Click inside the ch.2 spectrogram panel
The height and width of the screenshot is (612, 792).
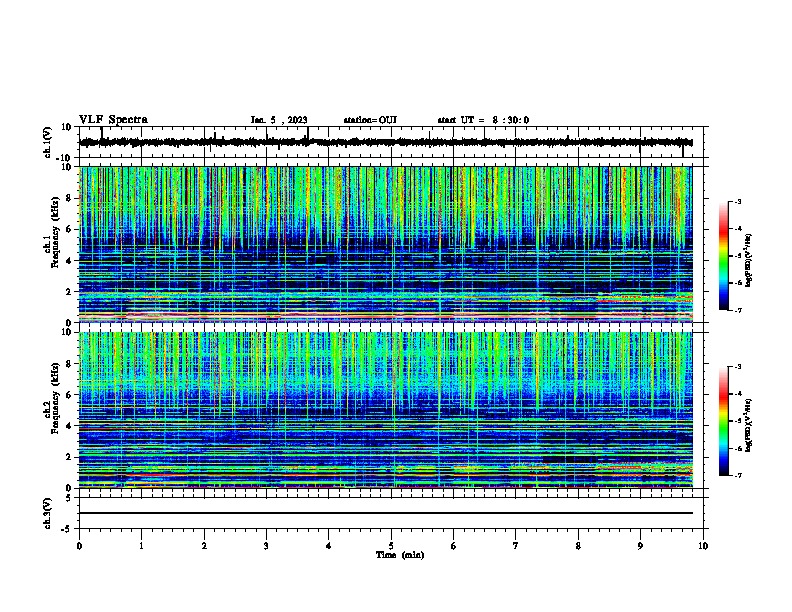point(386,410)
